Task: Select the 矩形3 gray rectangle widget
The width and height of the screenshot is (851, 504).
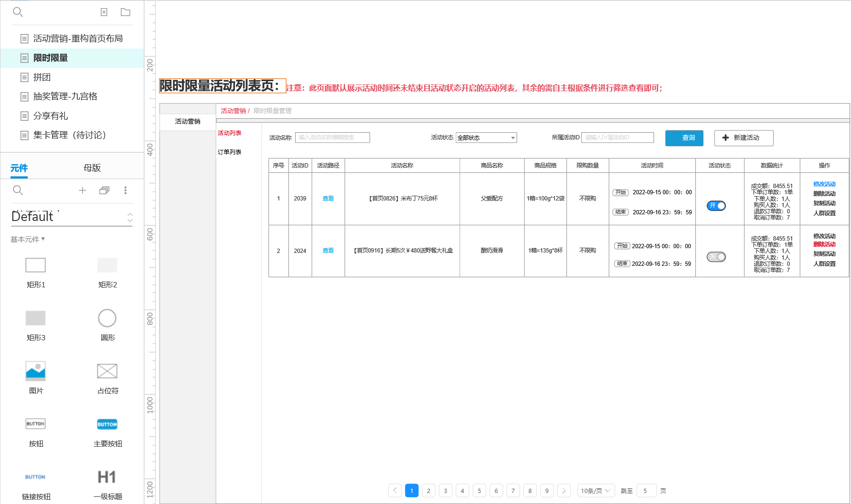Action: tap(36, 318)
